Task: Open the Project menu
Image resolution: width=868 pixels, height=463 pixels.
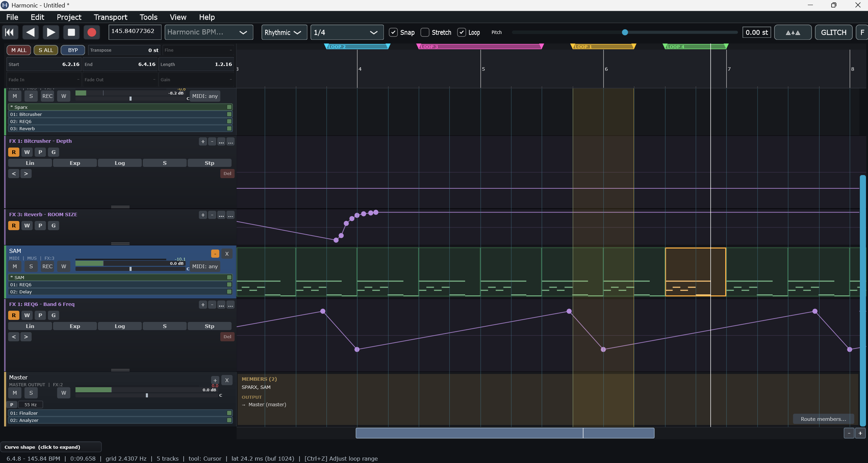Action: [x=69, y=17]
